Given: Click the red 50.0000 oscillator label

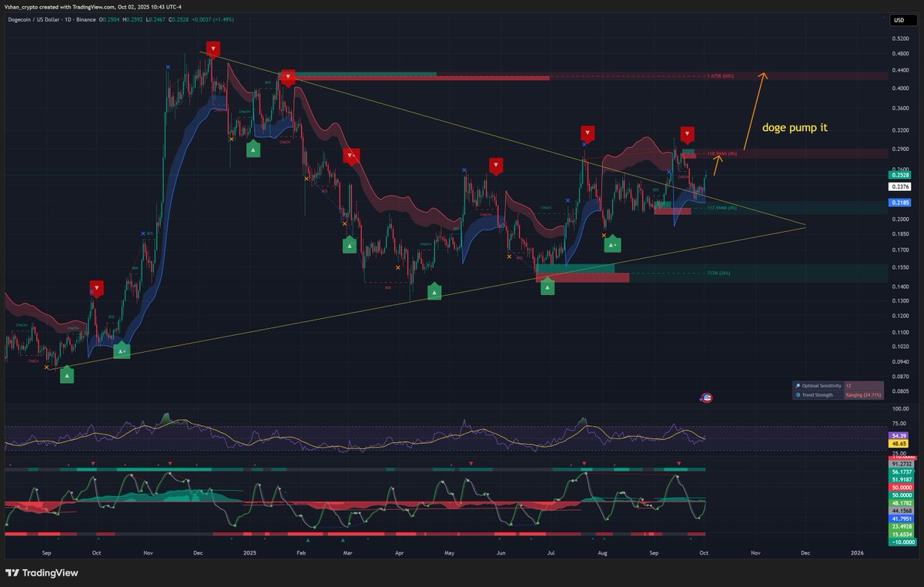Looking at the screenshot, I should click(899, 488).
